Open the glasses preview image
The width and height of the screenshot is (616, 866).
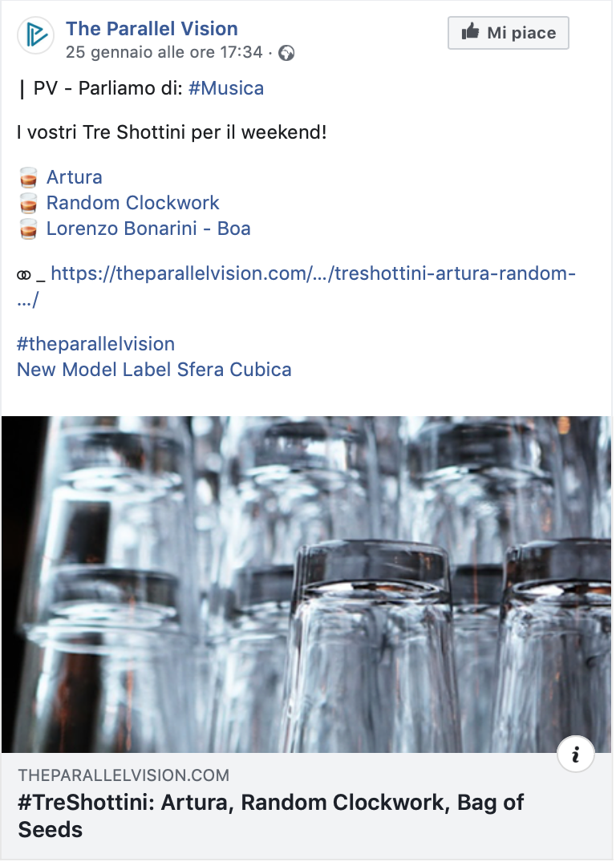point(306,585)
